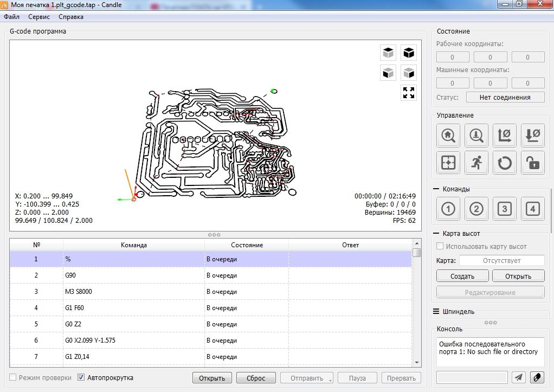Open the Сервис menu
Screen dimensions: 554x392
click(39, 17)
